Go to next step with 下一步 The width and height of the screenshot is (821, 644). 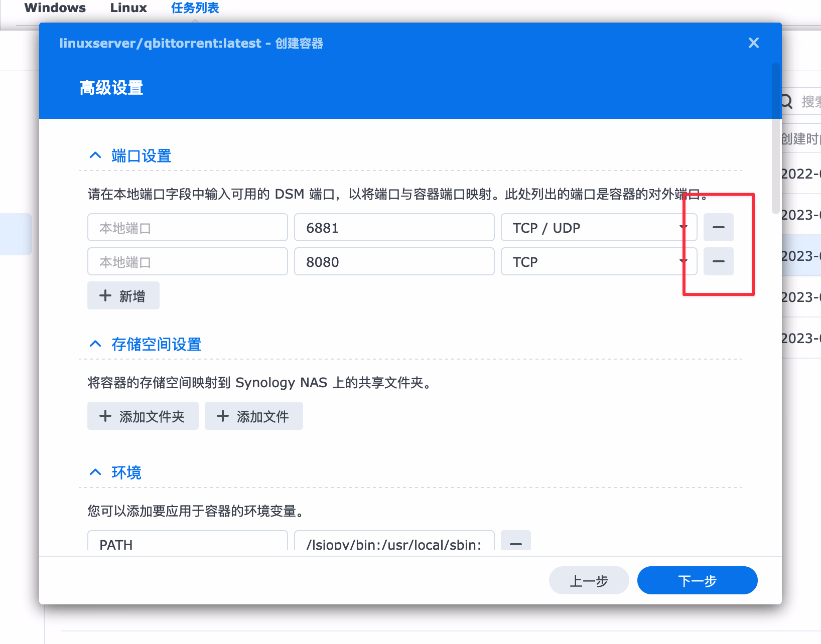coord(697,581)
